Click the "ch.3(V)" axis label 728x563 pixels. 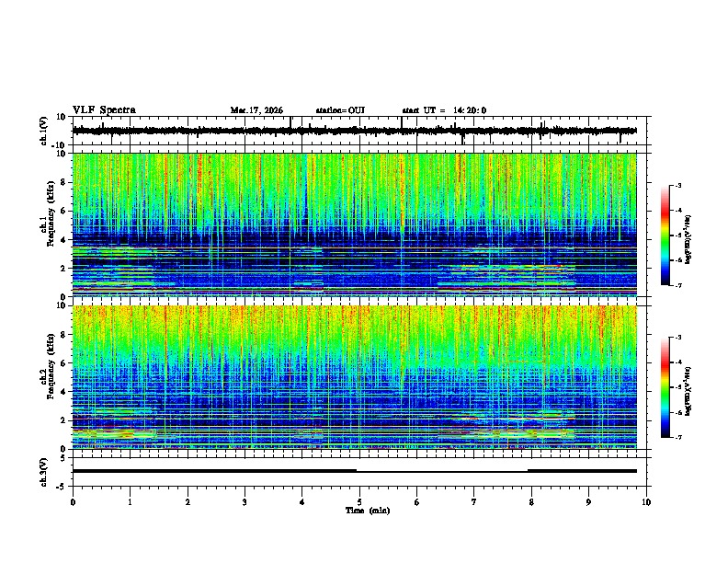(44, 472)
